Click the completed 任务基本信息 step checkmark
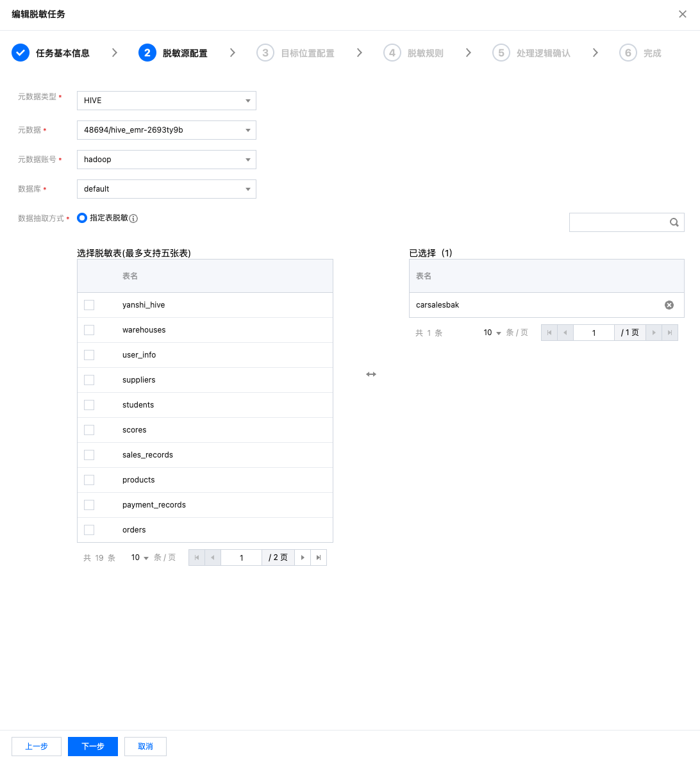This screenshot has width=700, height=760. tap(21, 53)
